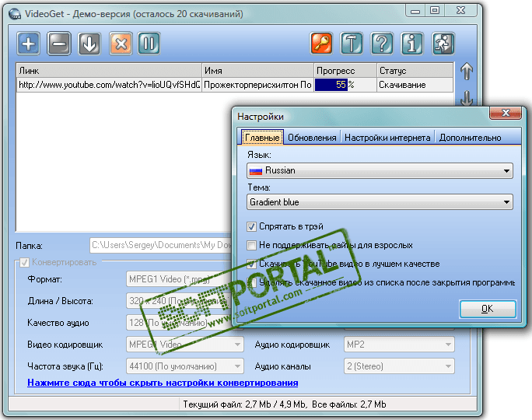Click status bar 'Текущий файл: 2,7 Mb / 4,9 Mb'

tap(244, 404)
